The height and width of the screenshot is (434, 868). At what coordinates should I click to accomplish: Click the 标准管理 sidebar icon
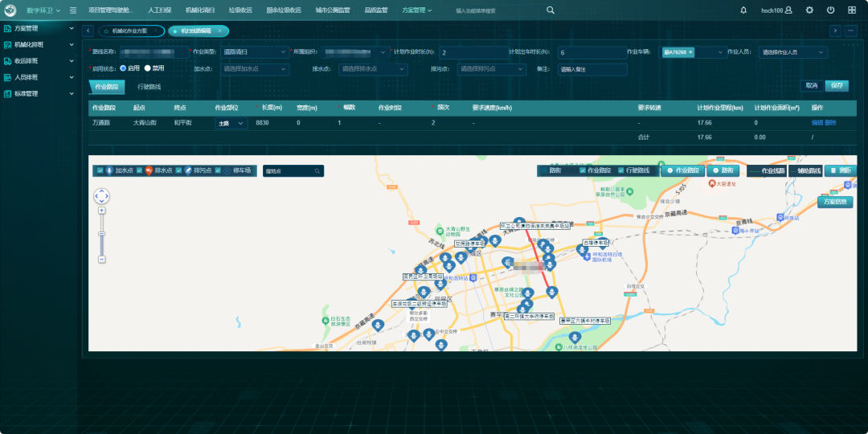(8, 93)
